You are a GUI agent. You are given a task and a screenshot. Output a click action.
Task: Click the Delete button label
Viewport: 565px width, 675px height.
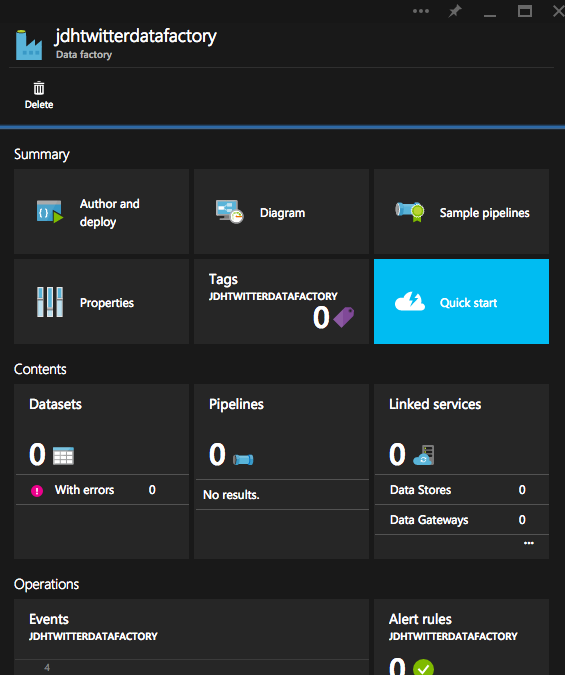click(x=39, y=105)
